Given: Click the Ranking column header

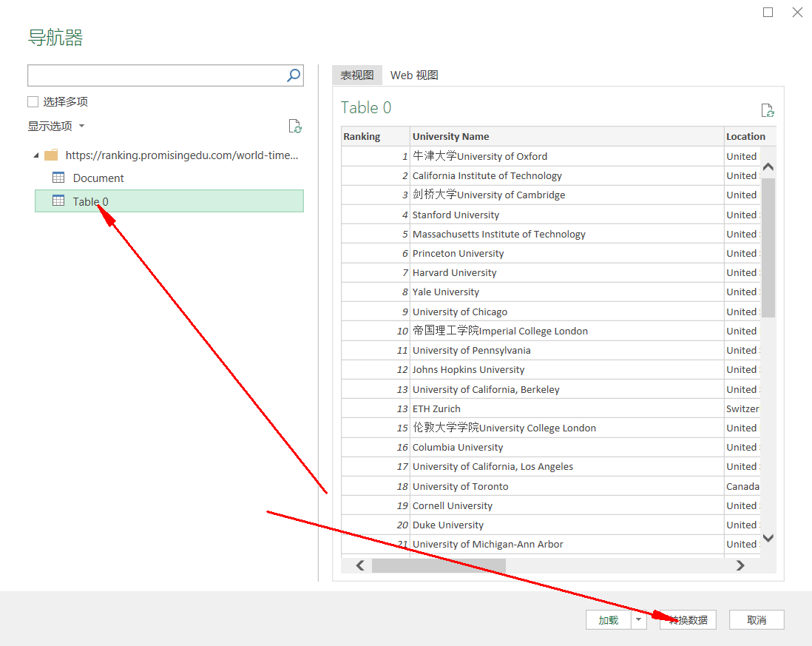Looking at the screenshot, I should tap(376, 136).
